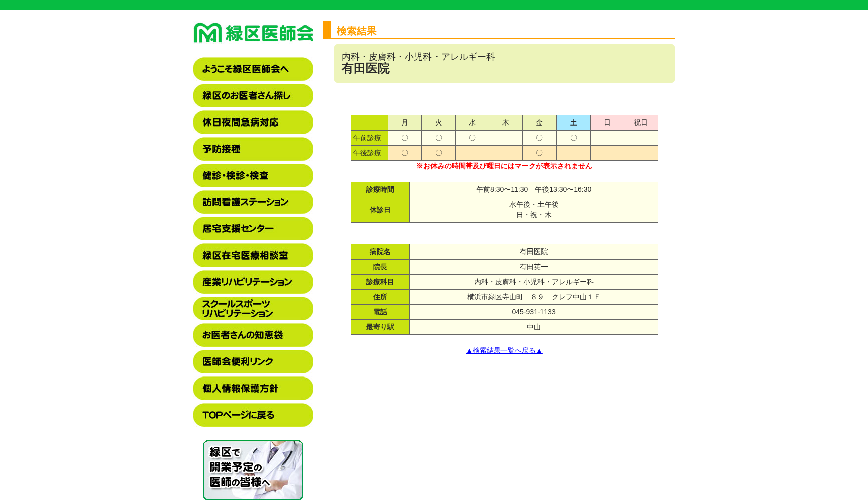Click the 緑区医師会 logo
The image size is (868, 502).
tap(253, 33)
